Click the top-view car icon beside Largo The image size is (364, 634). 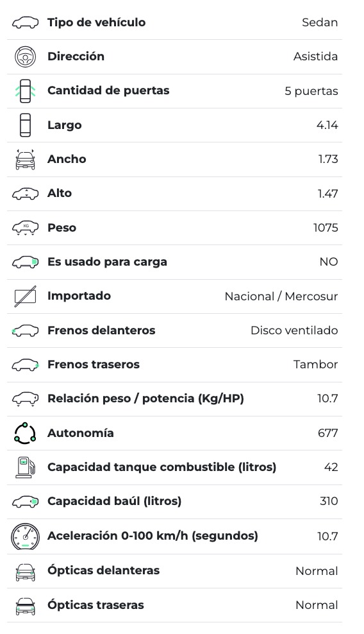tap(25, 125)
